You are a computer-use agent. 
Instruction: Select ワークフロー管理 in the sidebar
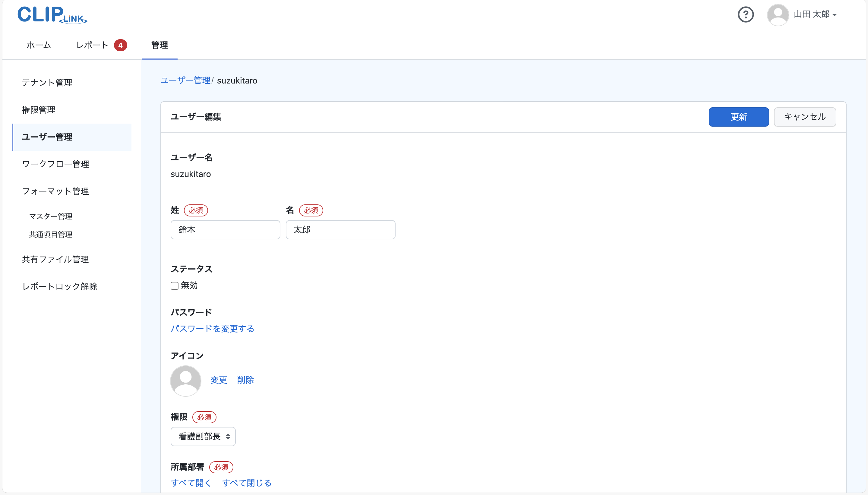tap(55, 164)
